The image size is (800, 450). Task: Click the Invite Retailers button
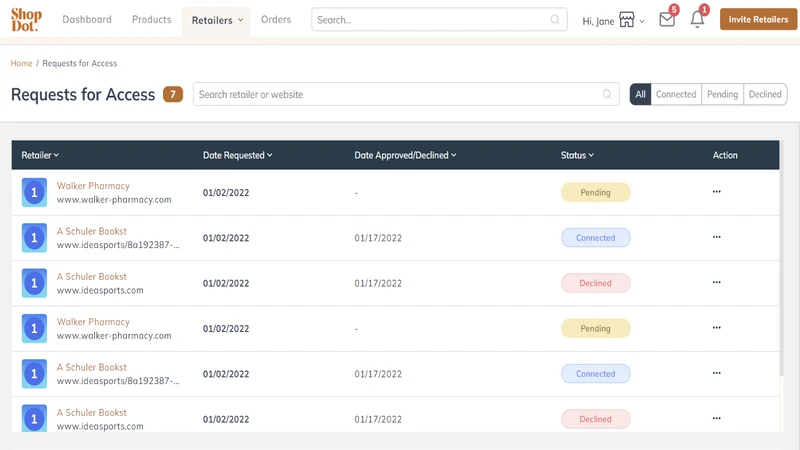(x=758, y=19)
